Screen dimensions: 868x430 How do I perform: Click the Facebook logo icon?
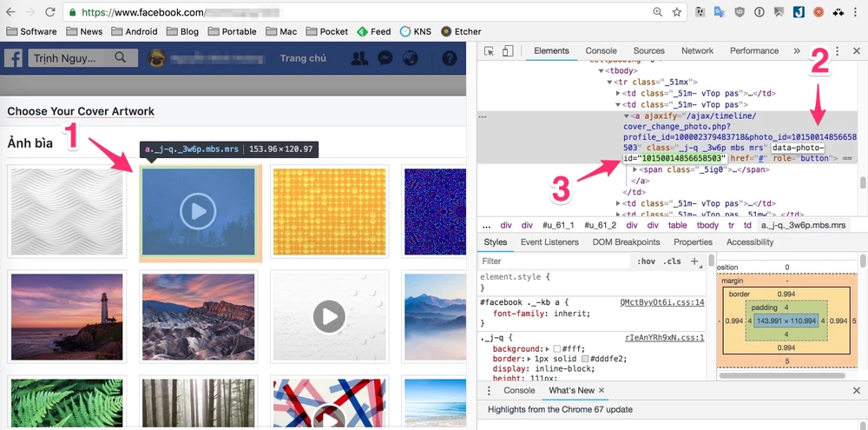[13, 58]
